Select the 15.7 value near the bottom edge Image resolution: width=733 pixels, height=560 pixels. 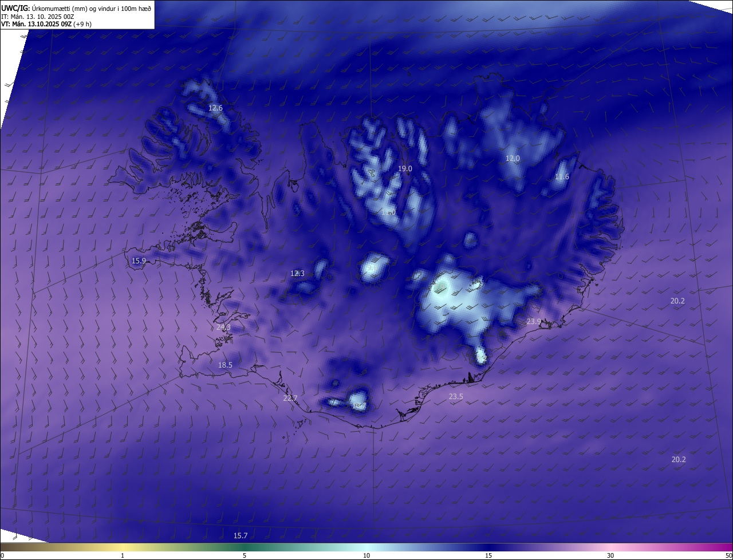tap(241, 536)
